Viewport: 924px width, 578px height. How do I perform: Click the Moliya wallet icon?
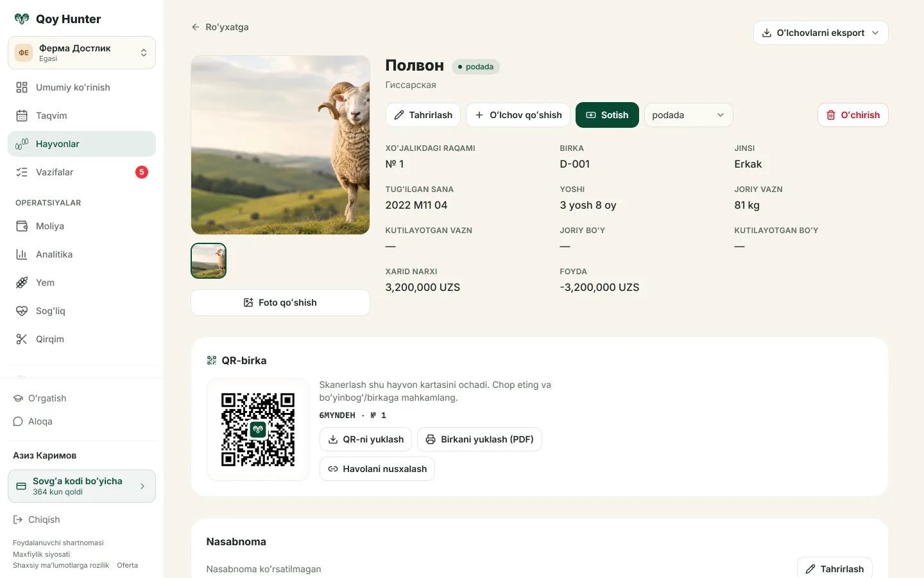pos(22,226)
